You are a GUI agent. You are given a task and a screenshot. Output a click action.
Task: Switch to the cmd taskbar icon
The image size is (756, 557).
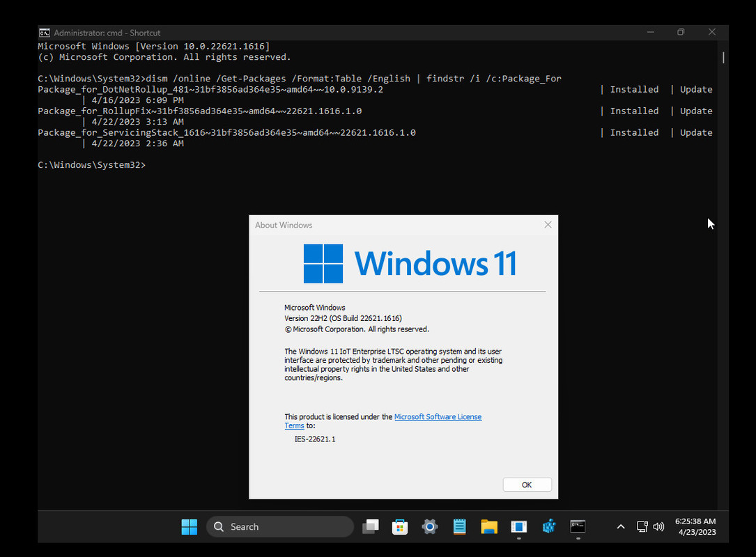pyautogui.click(x=578, y=526)
